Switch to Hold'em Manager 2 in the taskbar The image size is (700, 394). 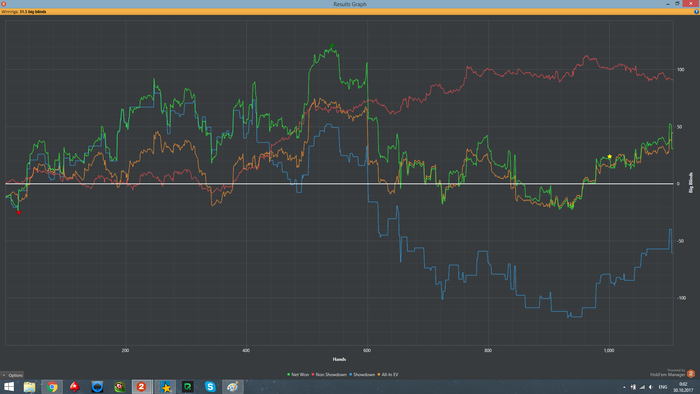142,387
